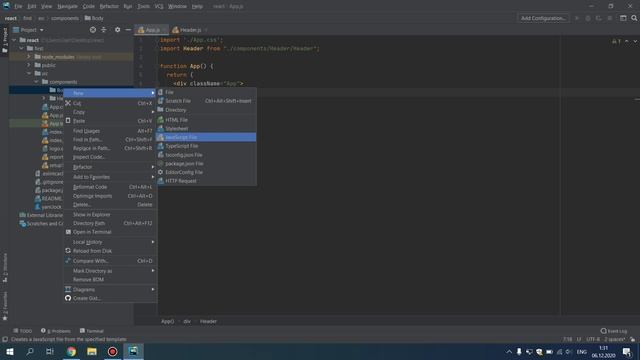Select Open in Terminal entry
This screenshot has height=360, width=640.
[110, 232]
